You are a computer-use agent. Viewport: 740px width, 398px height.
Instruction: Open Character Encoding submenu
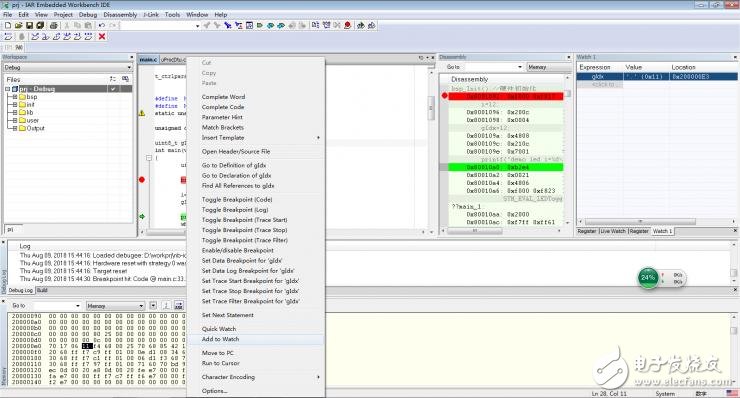pyautogui.click(x=255, y=377)
